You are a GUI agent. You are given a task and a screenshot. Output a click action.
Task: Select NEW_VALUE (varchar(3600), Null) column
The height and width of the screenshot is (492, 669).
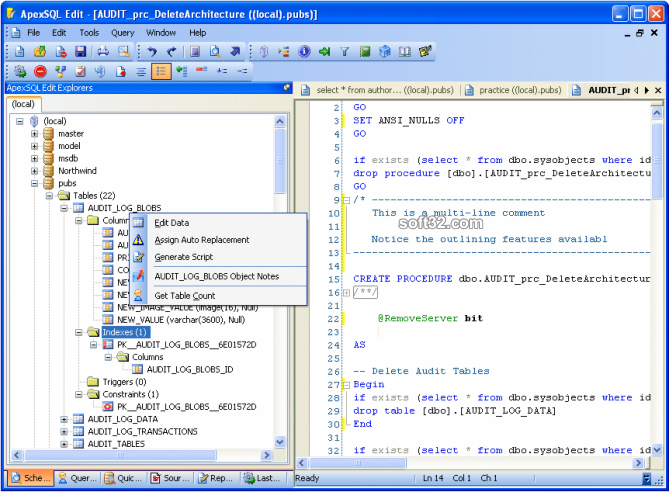181,320
